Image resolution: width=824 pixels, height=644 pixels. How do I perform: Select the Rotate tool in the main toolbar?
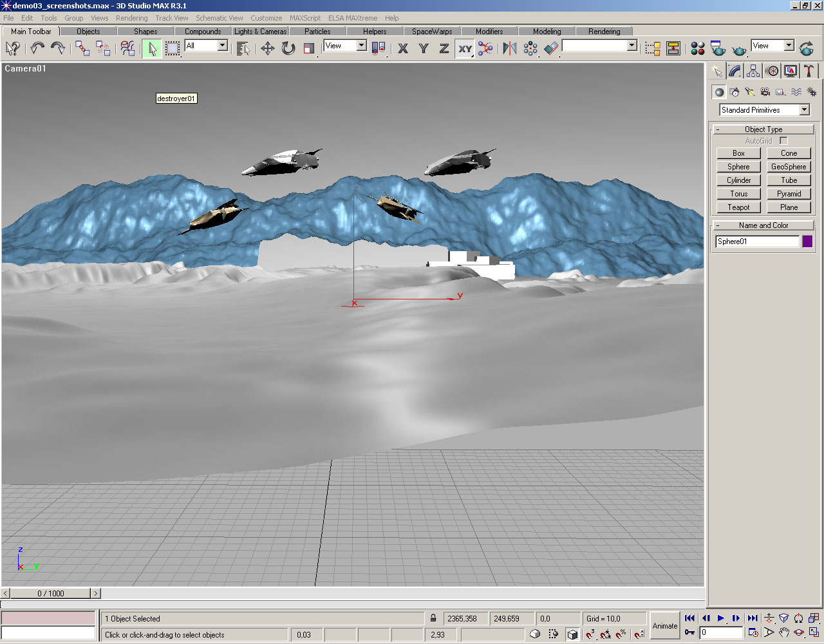[288, 48]
